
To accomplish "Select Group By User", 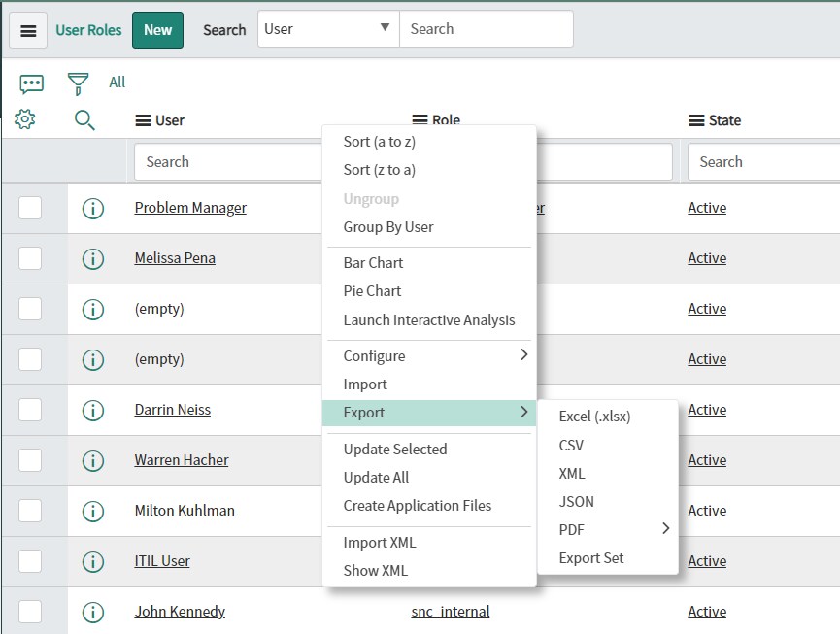I will (x=388, y=227).
